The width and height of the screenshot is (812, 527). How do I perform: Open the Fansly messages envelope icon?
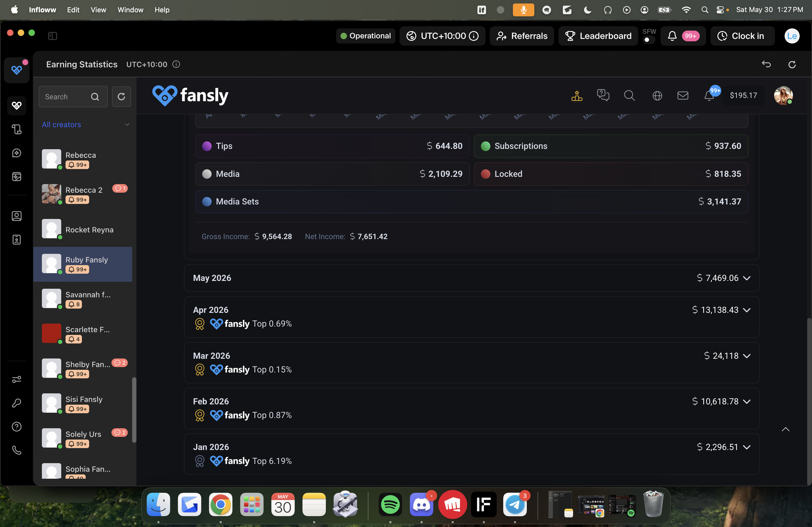coord(682,96)
